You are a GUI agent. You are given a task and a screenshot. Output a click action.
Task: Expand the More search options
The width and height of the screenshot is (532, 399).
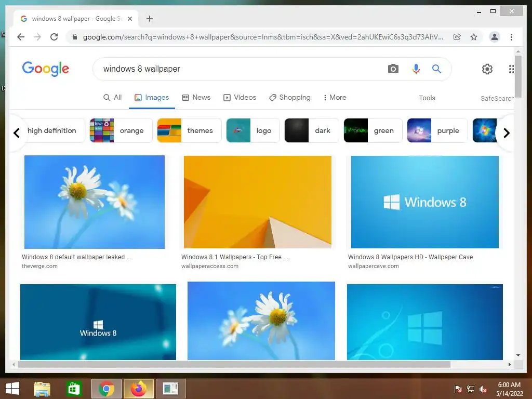(335, 98)
